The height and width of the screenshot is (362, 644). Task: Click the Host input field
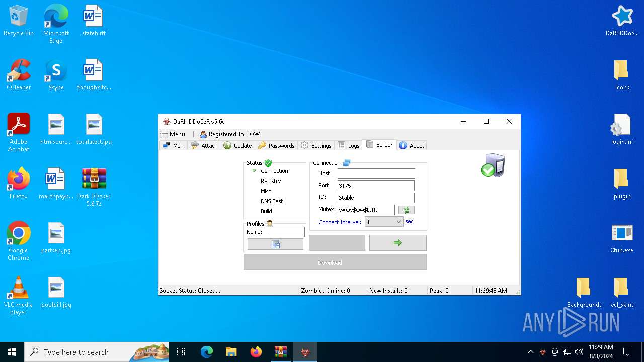point(376,173)
